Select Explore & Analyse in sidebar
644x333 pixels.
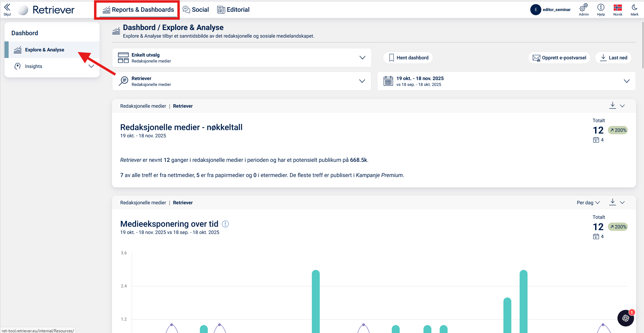(x=52, y=50)
